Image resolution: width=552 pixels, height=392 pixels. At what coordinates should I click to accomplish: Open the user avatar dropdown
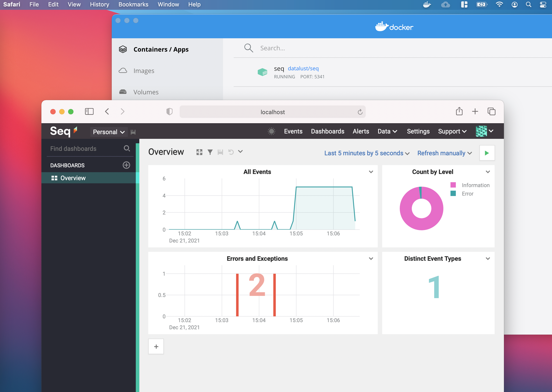point(484,131)
